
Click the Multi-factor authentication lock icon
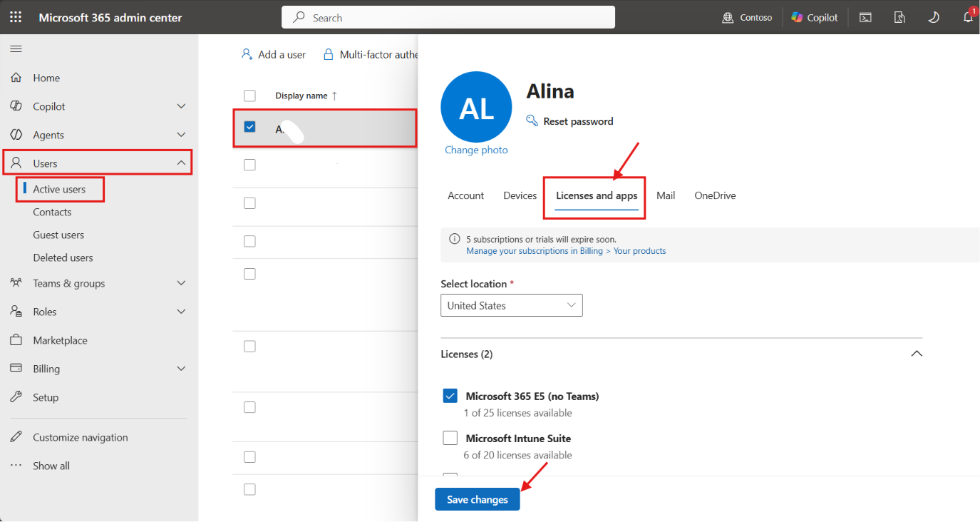point(329,54)
